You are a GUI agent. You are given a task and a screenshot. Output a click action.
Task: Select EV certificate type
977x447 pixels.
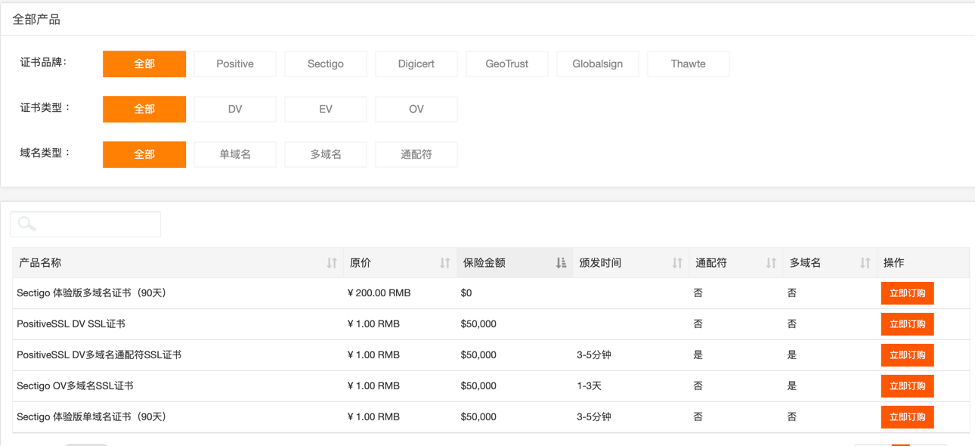click(325, 109)
